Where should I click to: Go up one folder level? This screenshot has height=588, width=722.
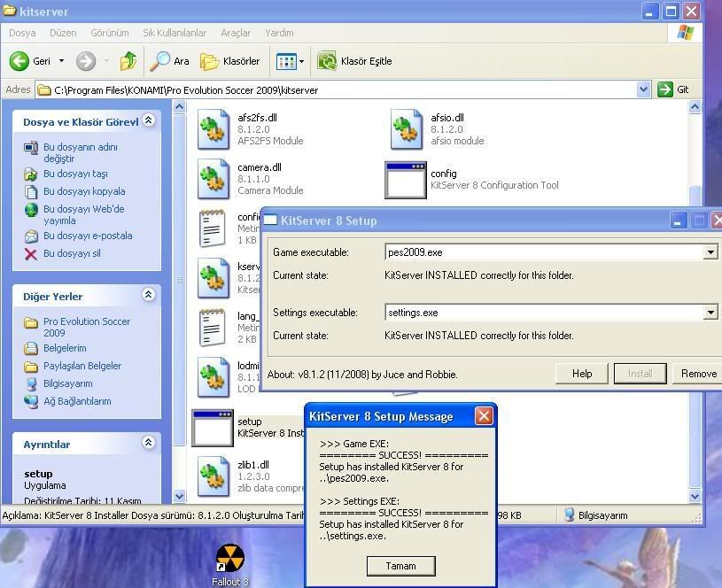[128, 61]
